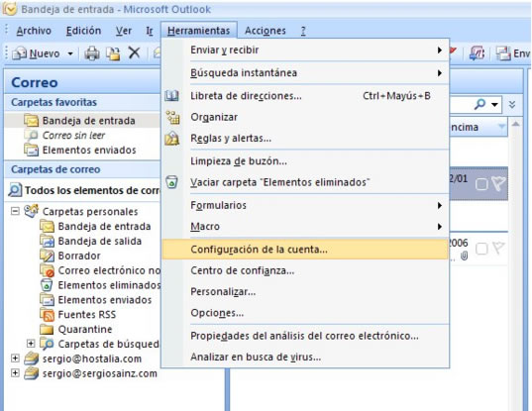Expand the query builder double chevron
Viewport: 532px width, 411px height.
[512, 104]
